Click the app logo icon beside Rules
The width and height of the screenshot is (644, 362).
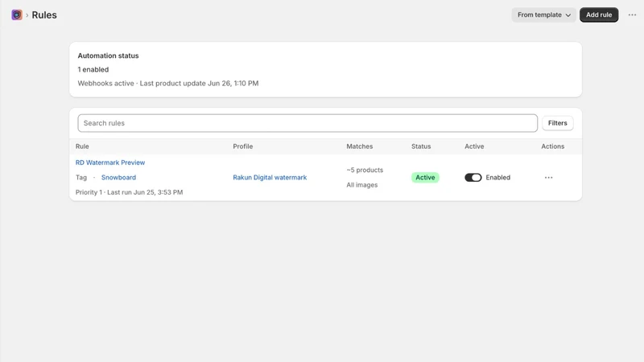click(x=17, y=15)
